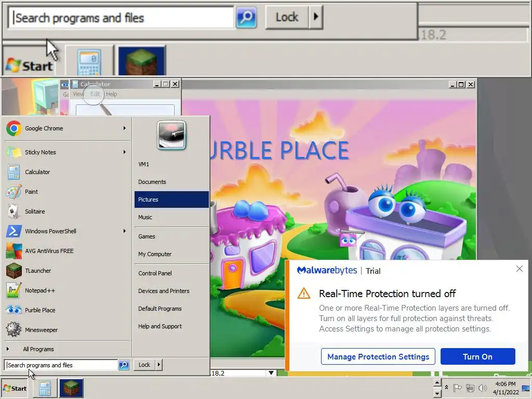Open My Computer entry
The height and width of the screenshot is (399, 532).
point(171,254)
